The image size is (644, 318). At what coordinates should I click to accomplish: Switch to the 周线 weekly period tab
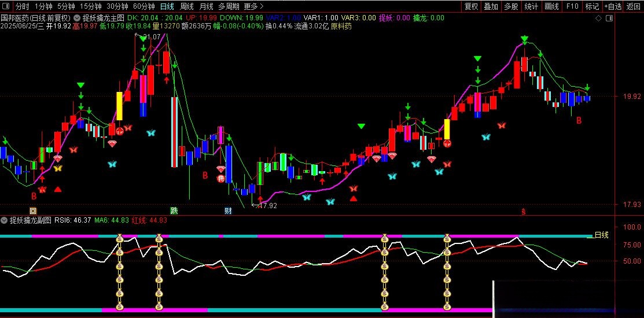pos(187,6)
